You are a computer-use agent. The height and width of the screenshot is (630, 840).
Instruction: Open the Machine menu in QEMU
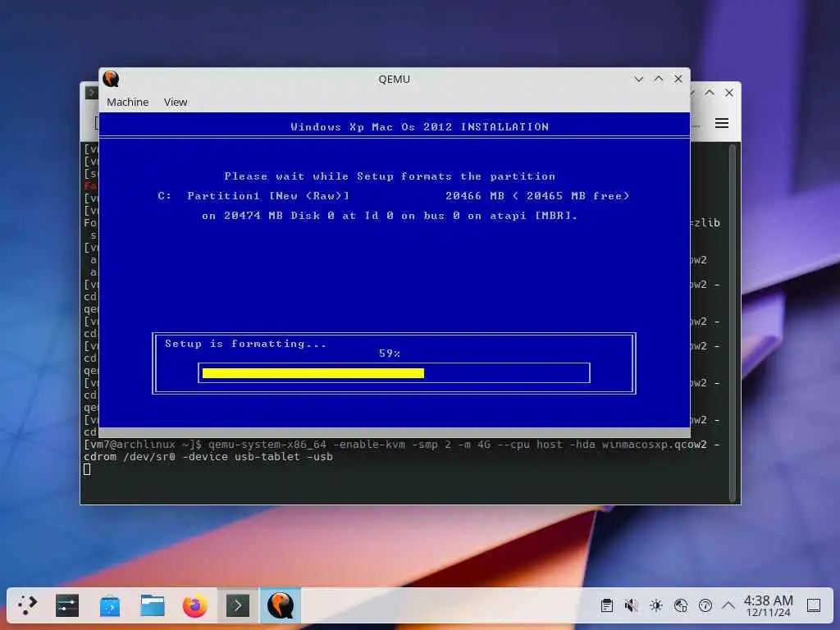pyautogui.click(x=127, y=102)
